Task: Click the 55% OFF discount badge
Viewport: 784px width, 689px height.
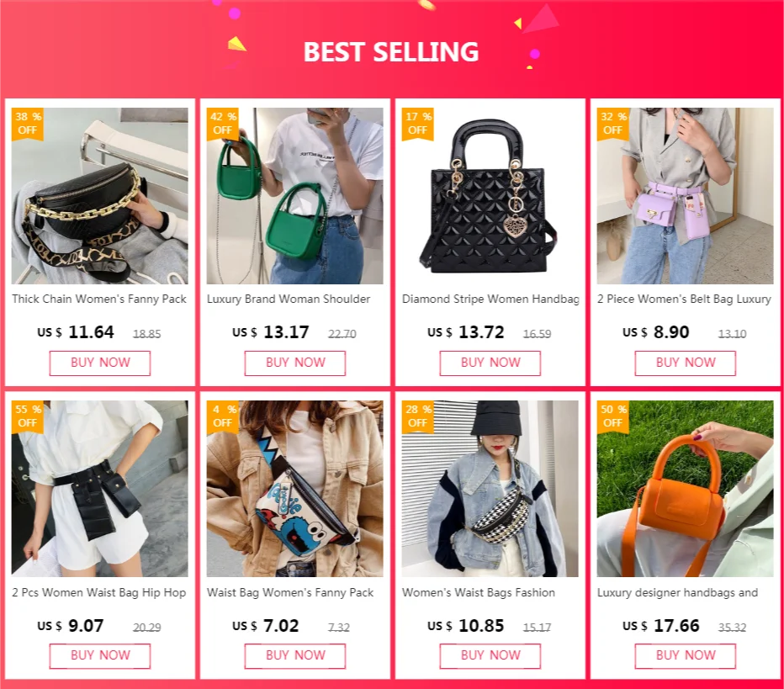Action: pyautogui.click(x=28, y=416)
